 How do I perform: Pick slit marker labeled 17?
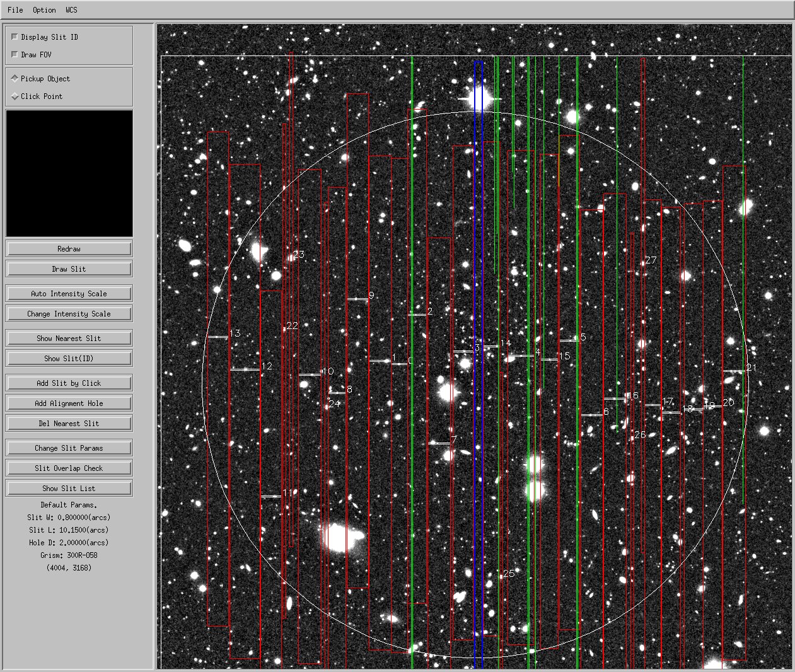pos(653,405)
